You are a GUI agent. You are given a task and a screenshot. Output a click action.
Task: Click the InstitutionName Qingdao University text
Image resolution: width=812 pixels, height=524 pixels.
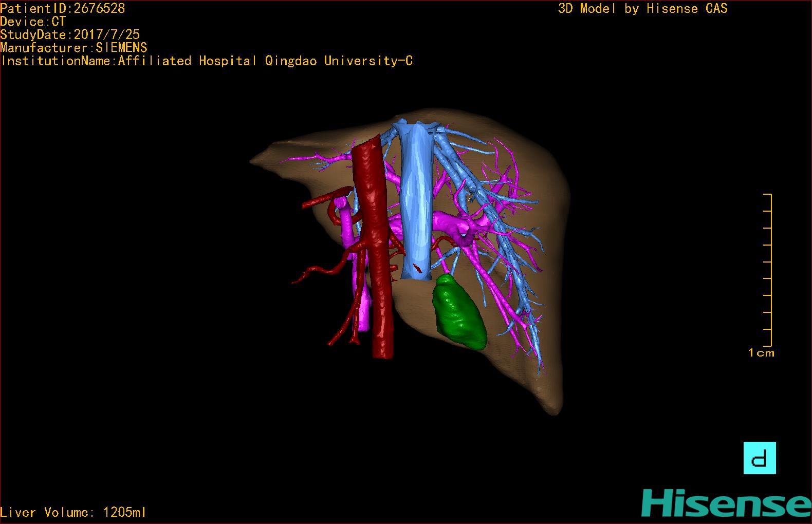tap(207, 61)
